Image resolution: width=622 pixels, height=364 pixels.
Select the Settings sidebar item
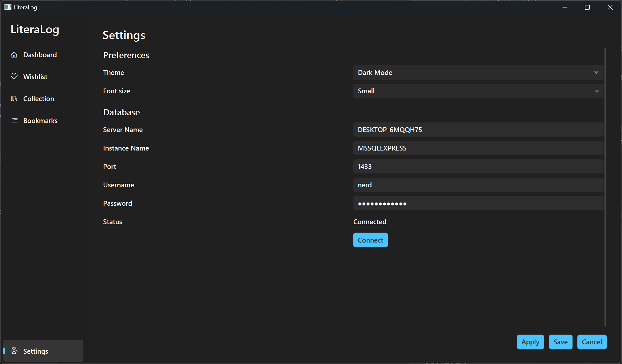pos(43,351)
